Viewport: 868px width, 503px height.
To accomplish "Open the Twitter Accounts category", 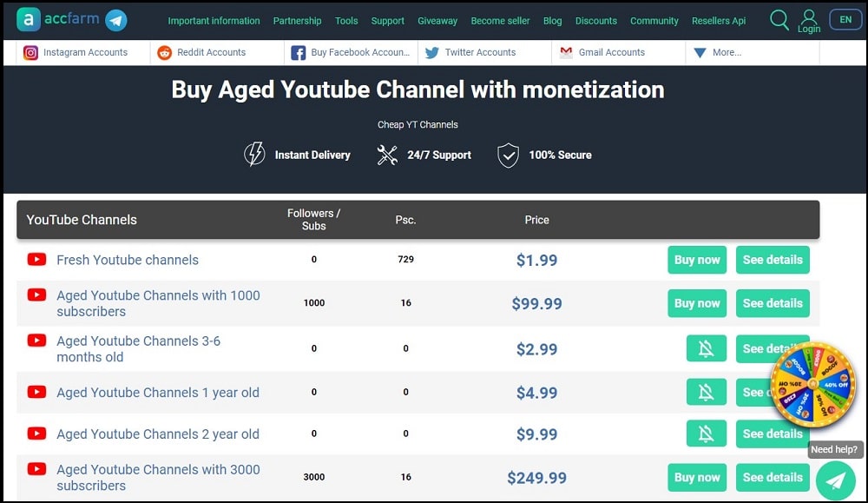I will pyautogui.click(x=481, y=53).
